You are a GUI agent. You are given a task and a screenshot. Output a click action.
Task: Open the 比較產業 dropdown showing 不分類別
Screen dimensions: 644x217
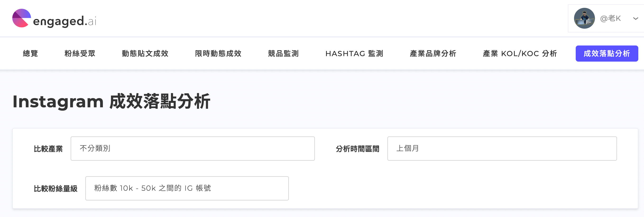(x=193, y=148)
